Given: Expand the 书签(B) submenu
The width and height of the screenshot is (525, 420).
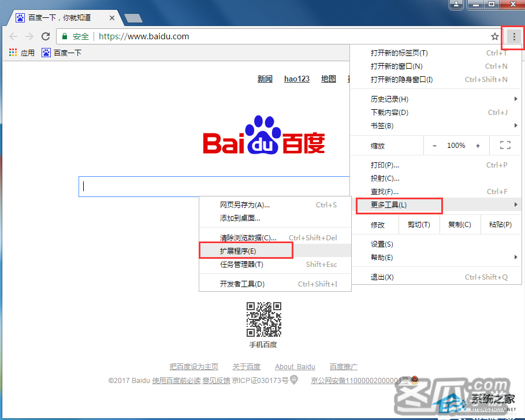Looking at the screenshot, I should 436,125.
